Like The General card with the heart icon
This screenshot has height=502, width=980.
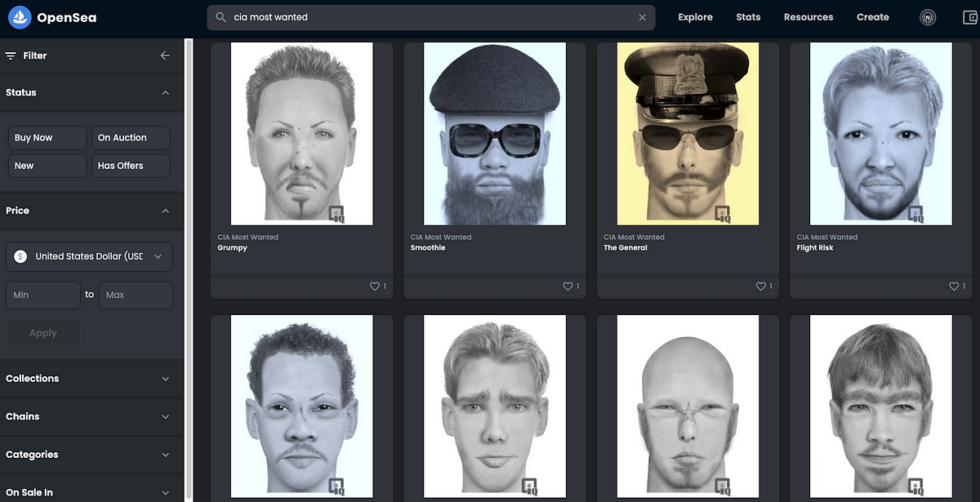coord(761,287)
